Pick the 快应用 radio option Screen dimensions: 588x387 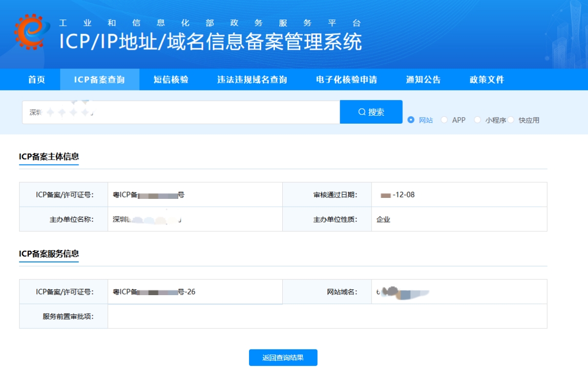tap(511, 120)
